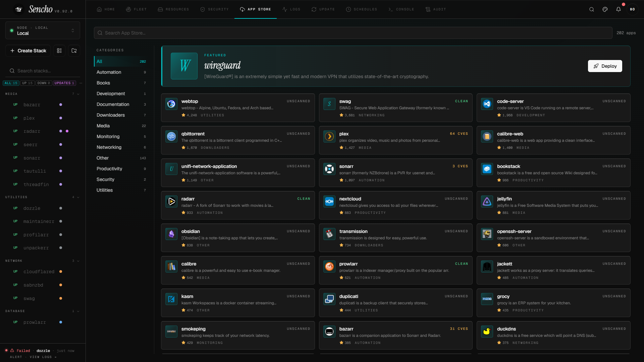The height and width of the screenshot is (362, 644).
Task: Click the wireguard featured app icon
Action: click(x=184, y=66)
